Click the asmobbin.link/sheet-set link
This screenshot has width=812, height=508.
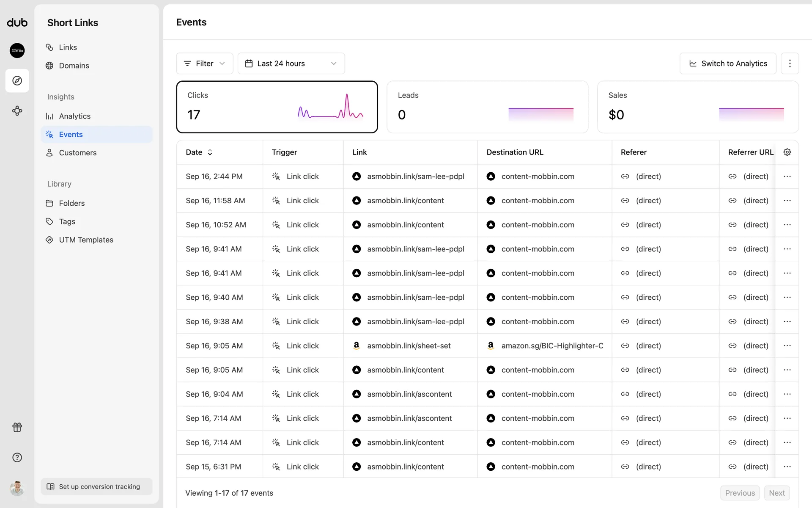[x=409, y=346]
